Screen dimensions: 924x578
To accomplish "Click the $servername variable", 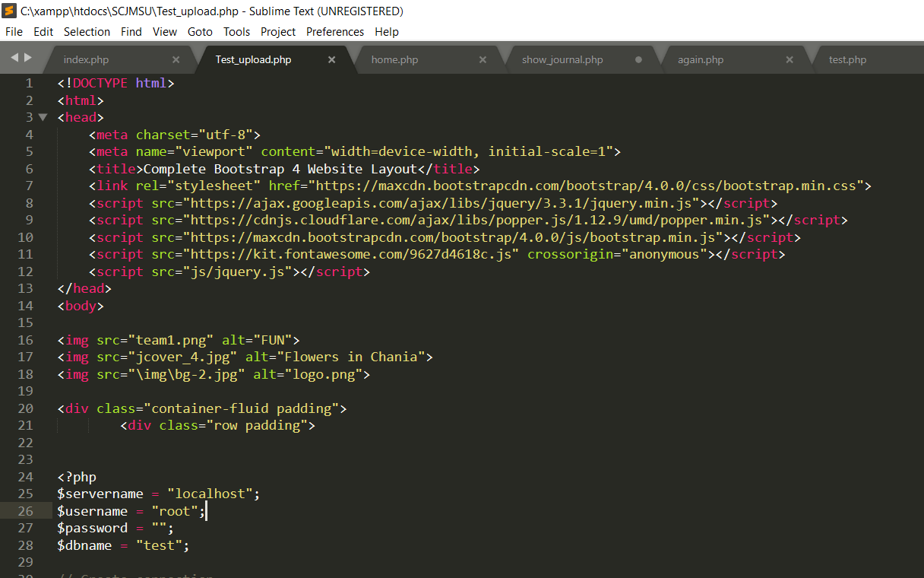I will pos(100,494).
